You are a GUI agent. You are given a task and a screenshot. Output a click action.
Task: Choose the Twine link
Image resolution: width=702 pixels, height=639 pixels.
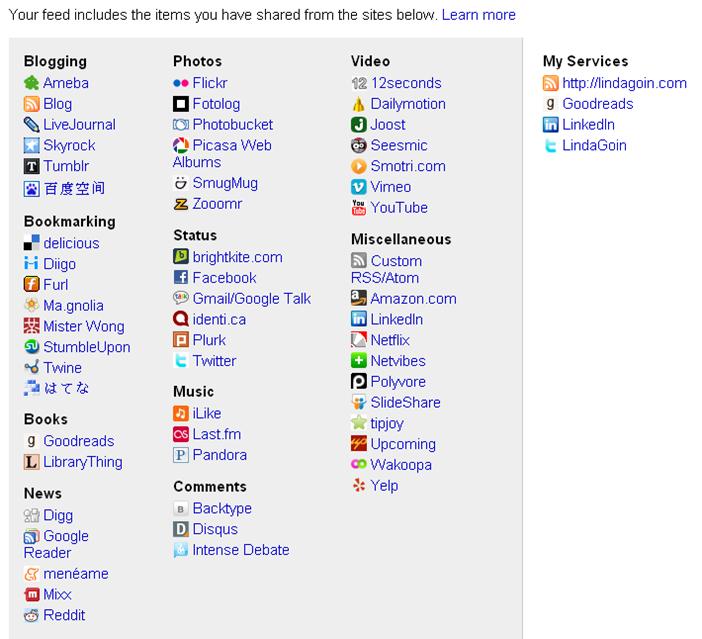tap(62, 368)
